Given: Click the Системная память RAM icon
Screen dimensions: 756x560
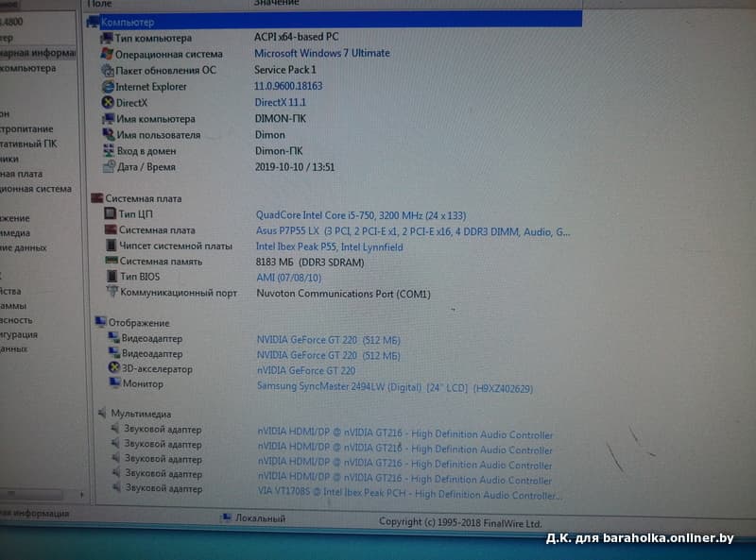Looking at the screenshot, I should coord(112,261).
